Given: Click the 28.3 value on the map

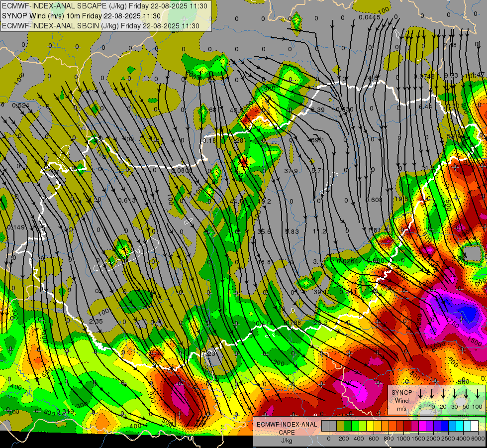Looking at the screenshot, I should click(321, 323).
